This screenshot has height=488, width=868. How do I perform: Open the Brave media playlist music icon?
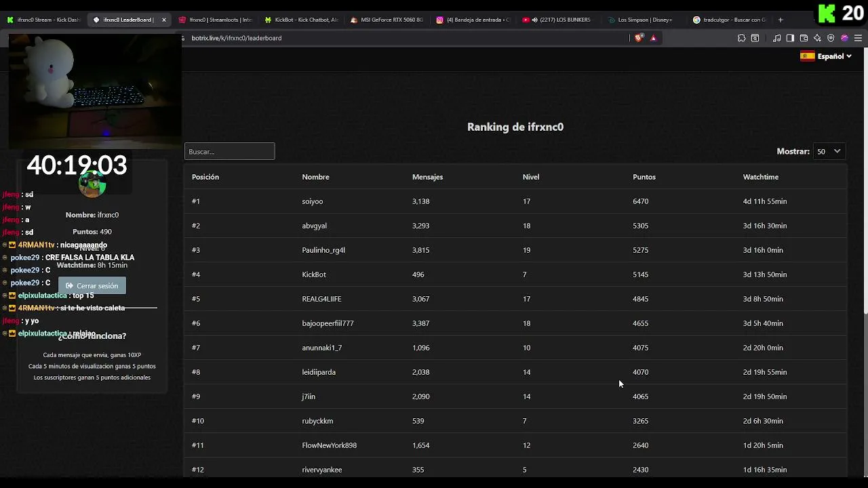coord(777,38)
